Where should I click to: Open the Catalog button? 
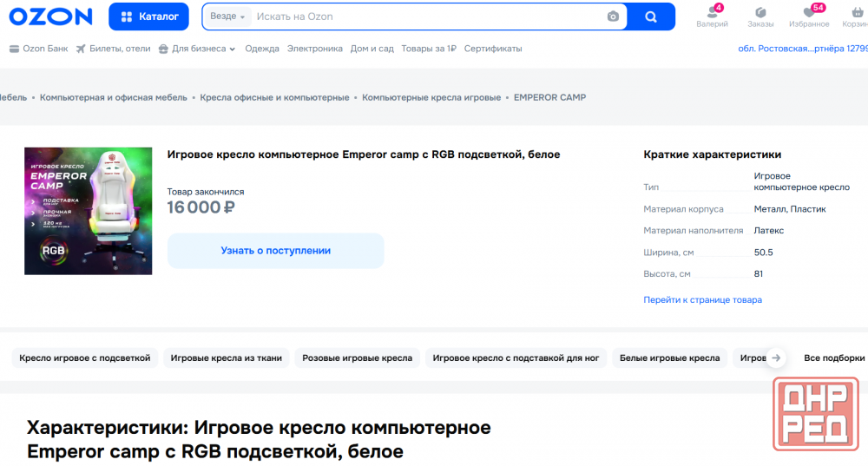[x=148, y=16]
